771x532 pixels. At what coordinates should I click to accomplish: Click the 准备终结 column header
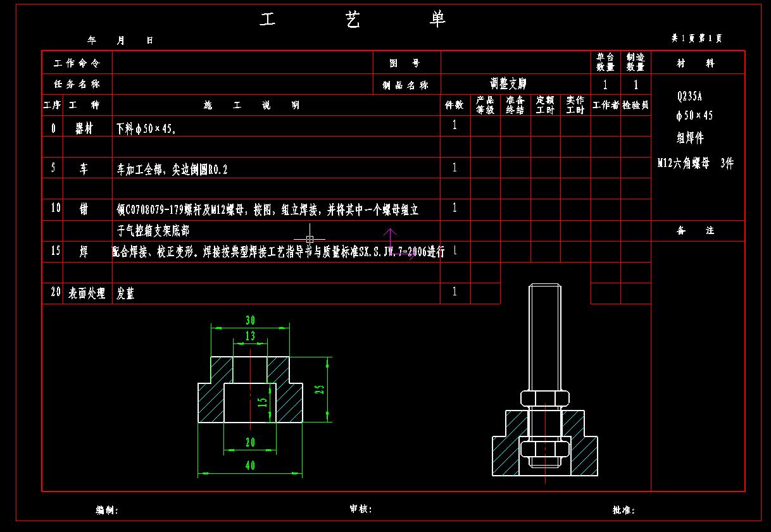coord(515,105)
